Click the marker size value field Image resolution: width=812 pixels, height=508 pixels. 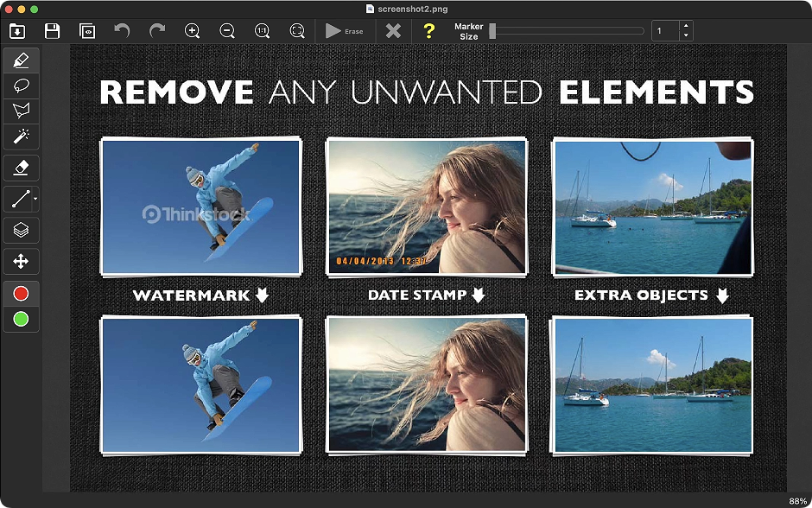665,31
